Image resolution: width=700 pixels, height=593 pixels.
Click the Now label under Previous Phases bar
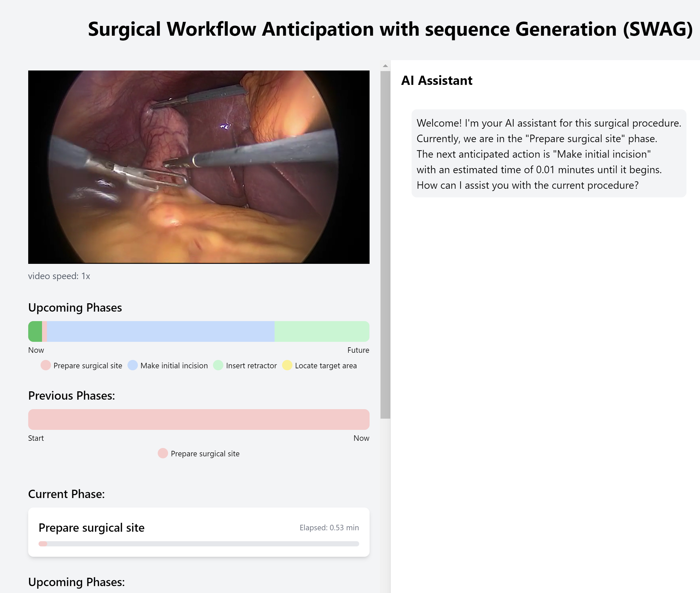(361, 438)
